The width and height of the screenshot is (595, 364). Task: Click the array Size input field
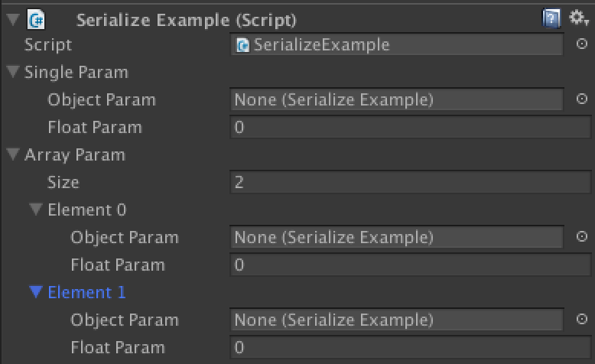tap(410, 182)
